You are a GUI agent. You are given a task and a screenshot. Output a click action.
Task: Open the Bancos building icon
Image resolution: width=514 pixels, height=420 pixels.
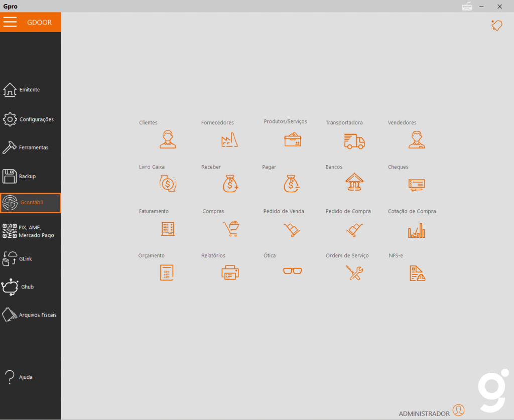click(354, 182)
